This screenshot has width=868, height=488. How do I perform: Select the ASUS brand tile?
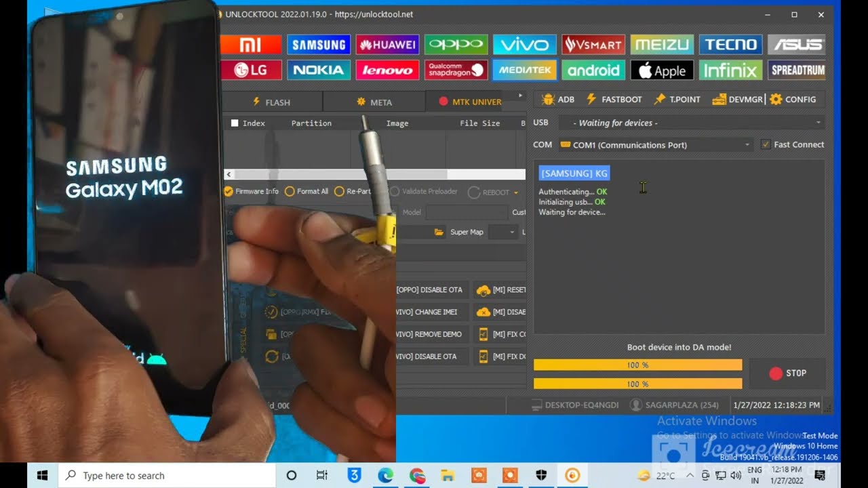797,45
